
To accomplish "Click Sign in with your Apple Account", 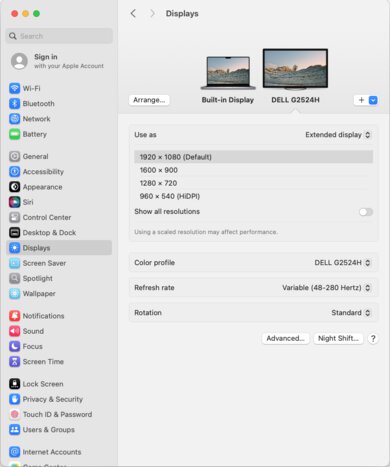I will 69,61.
